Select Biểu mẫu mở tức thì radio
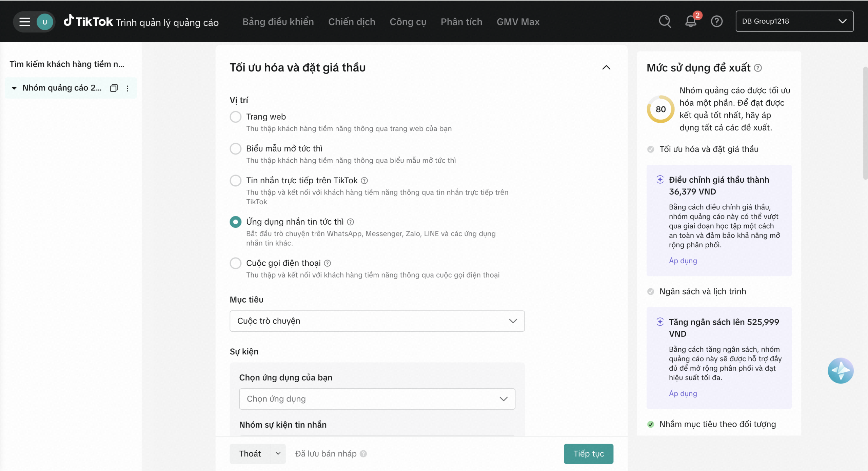This screenshot has height=471, width=868. click(235, 149)
